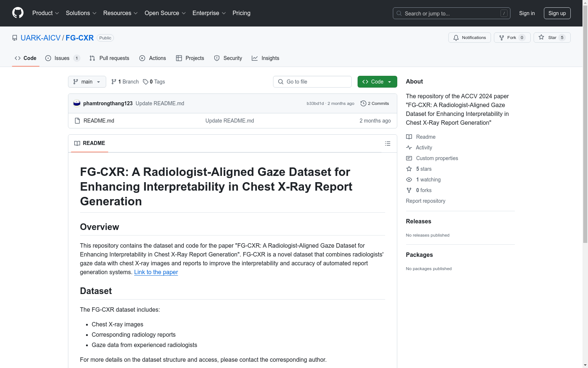The image size is (588, 368).
Task: Click the commit history clock icon
Action: click(363, 103)
